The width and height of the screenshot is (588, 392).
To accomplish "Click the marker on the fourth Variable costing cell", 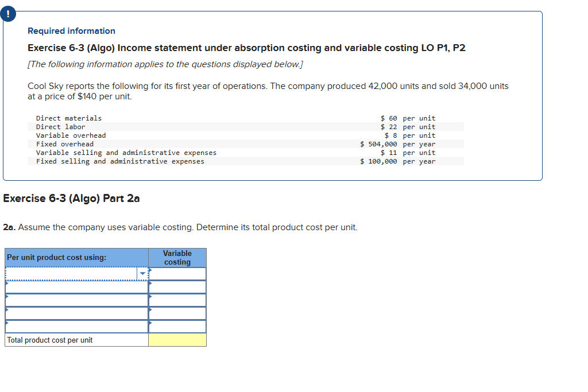I will [x=152, y=309].
